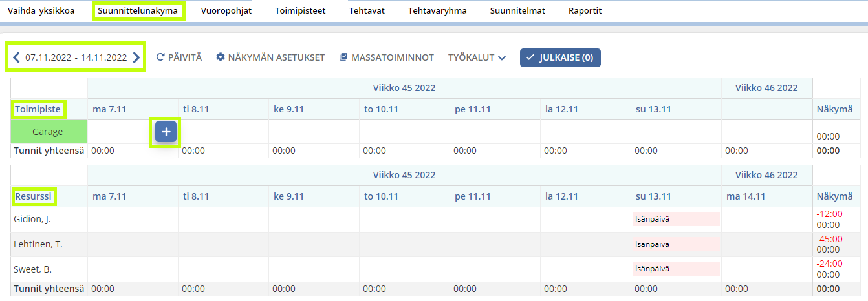This screenshot has height=301, width=868.
Task: Click the Julkaise (0) publish button
Action: 560,57
